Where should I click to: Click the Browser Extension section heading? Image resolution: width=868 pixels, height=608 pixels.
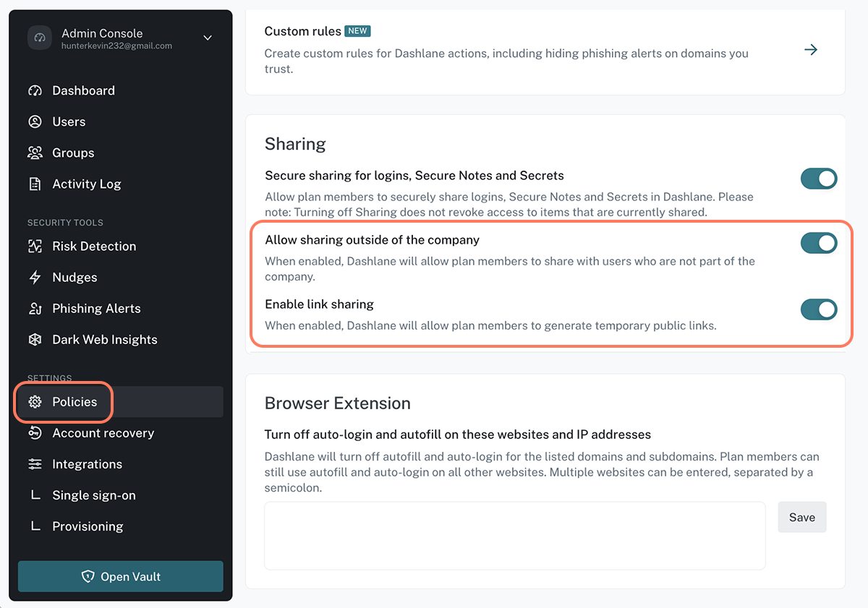pos(337,403)
